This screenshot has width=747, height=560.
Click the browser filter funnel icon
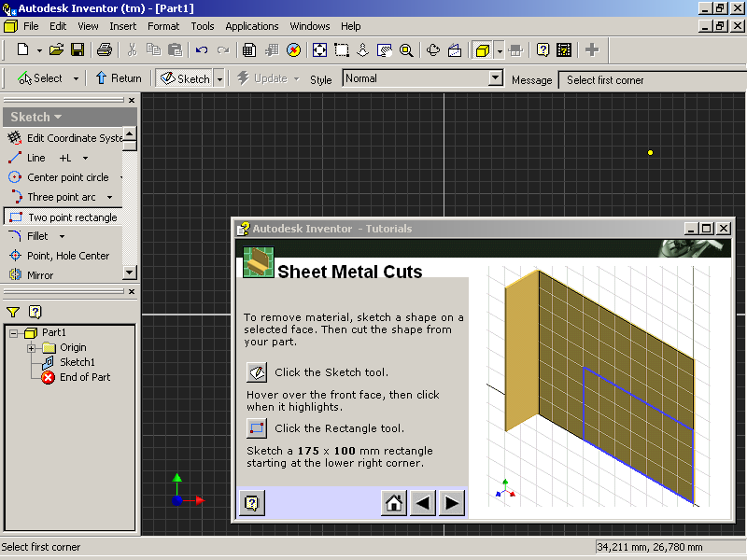pyautogui.click(x=13, y=312)
